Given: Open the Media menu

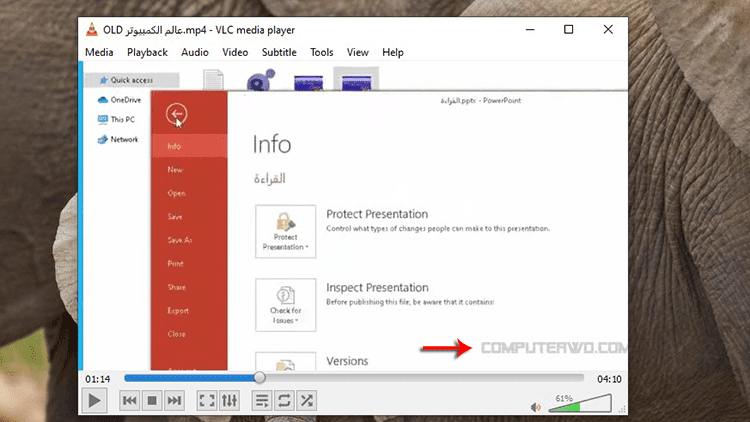Looking at the screenshot, I should pos(99,52).
